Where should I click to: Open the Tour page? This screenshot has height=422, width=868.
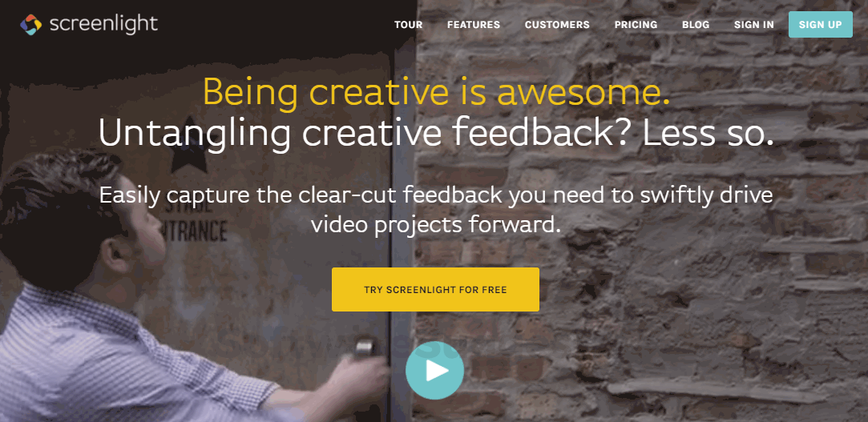[409, 25]
